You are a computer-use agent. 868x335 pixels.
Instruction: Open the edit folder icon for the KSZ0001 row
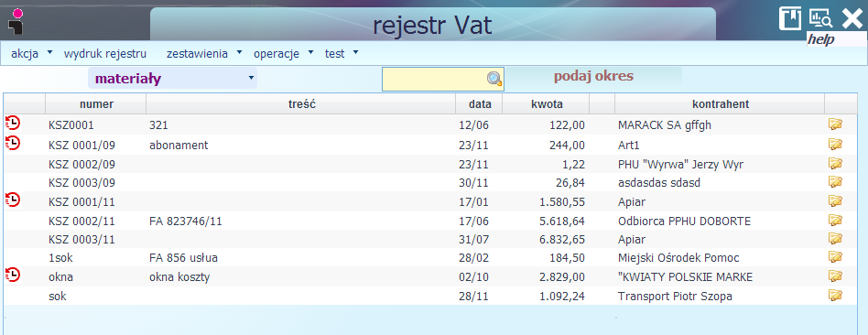tap(835, 124)
